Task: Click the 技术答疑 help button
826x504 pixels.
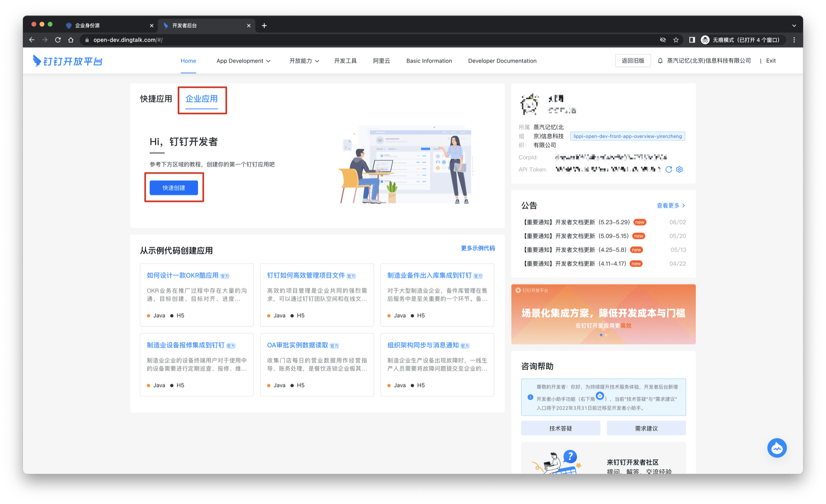Action: coord(560,428)
